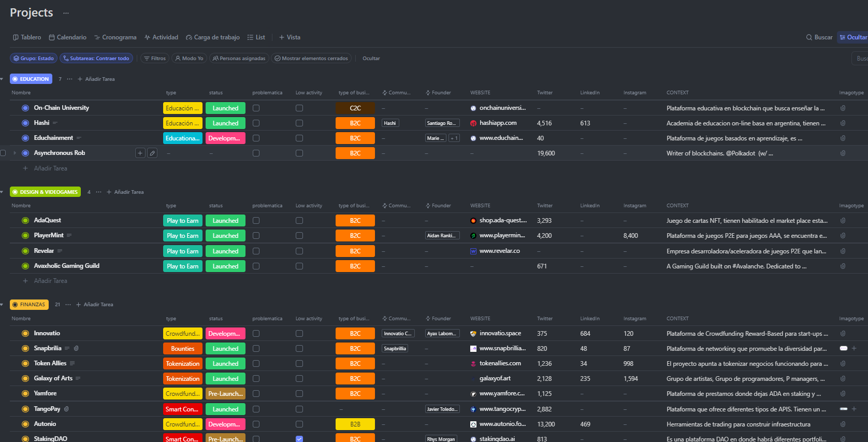Switch to the Calendario view tab
Image resolution: width=868 pixels, height=442 pixels.
pyautogui.click(x=67, y=37)
